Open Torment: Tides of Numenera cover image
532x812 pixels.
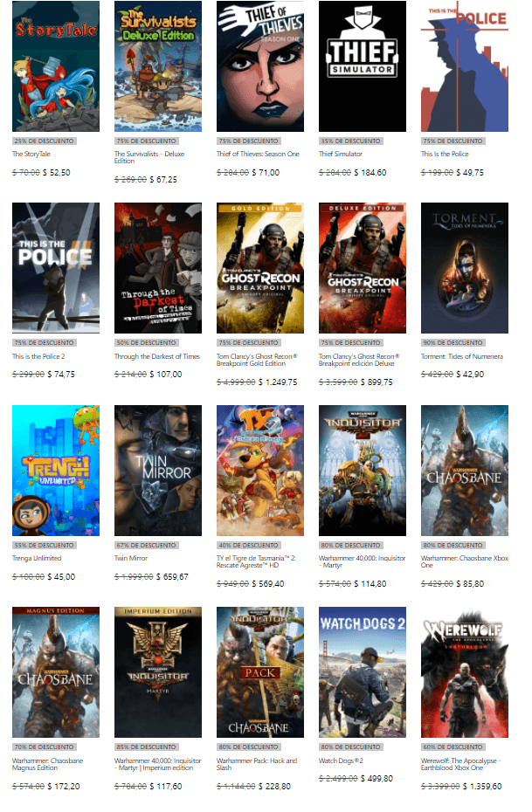[465, 268]
